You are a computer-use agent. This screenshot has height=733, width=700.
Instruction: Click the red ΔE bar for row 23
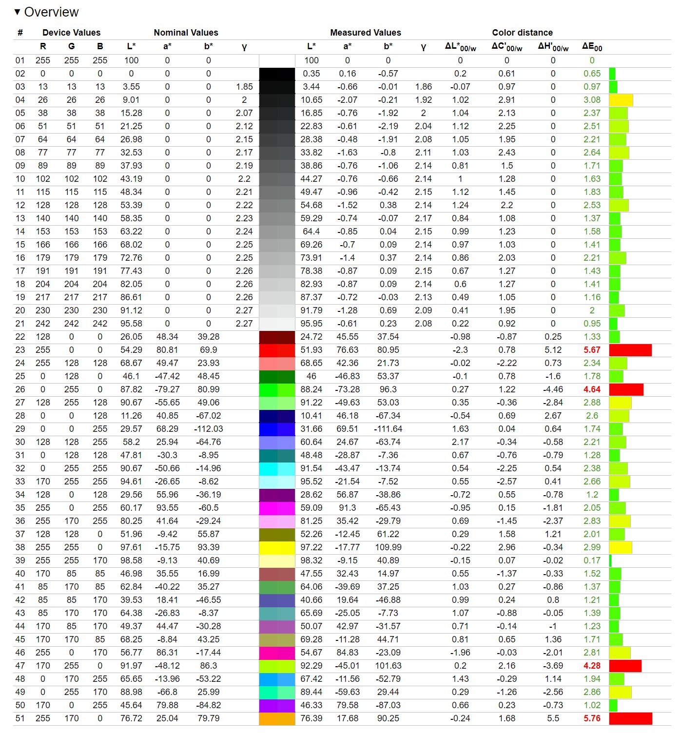click(630, 350)
